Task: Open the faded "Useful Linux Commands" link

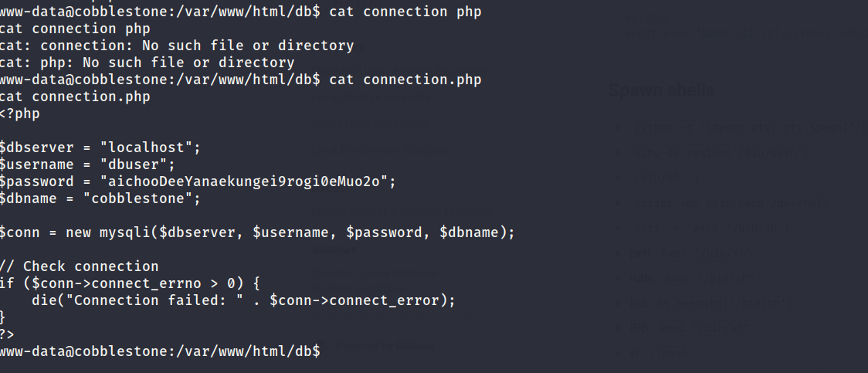Action: [x=370, y=124]
